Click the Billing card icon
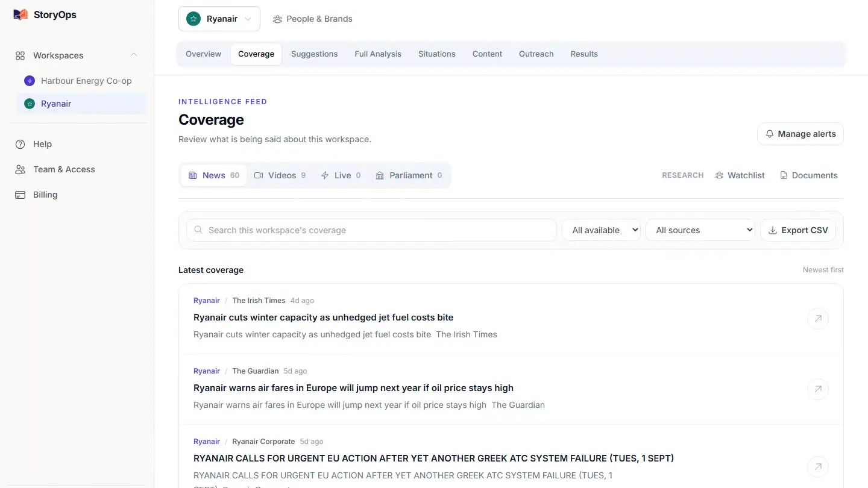This screenshot has height=488, width=868. coord(20,195)
